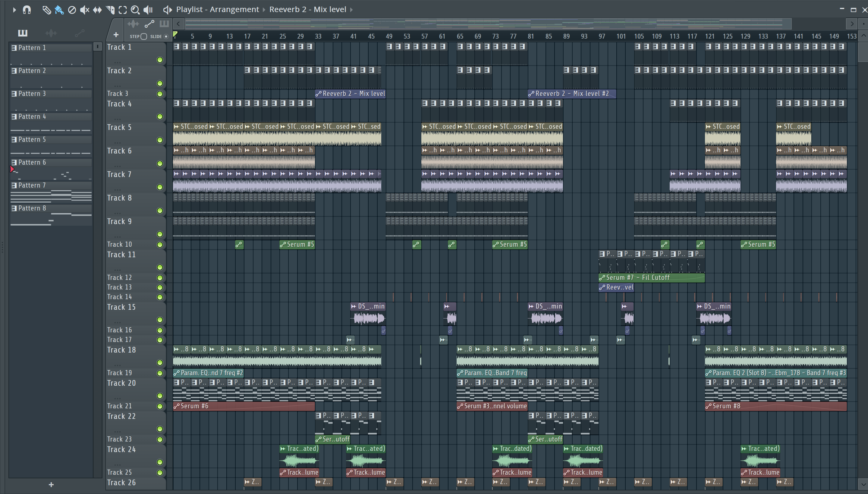The width and height of the screenshot is (868, 494).
Task: Select the Serum #8 automation clip
Action: (776, 406)
